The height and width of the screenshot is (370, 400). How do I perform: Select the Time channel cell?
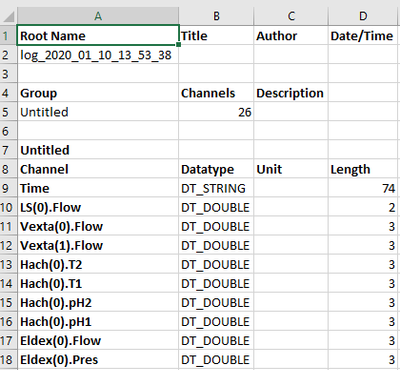coord(98,188)
